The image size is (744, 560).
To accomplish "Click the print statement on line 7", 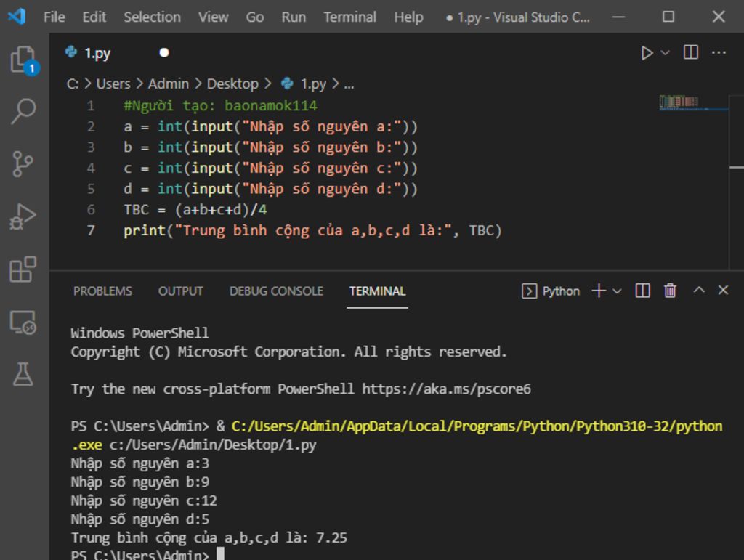I will [x=312, y=230].
